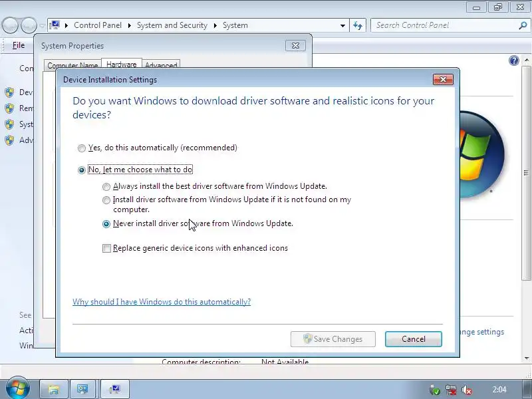The width and height of the screenshot is (532, 399).
Task: Click System and Security breadcrumb
Action: (172, 25)
